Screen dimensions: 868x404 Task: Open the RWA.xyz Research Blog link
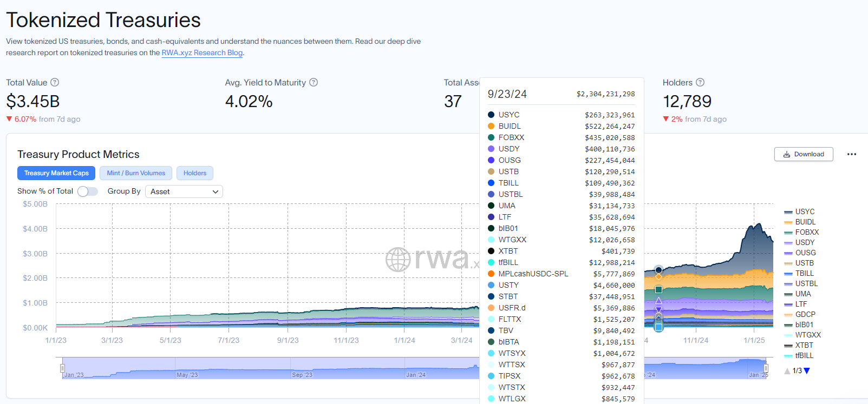click(x=202, y=52)
